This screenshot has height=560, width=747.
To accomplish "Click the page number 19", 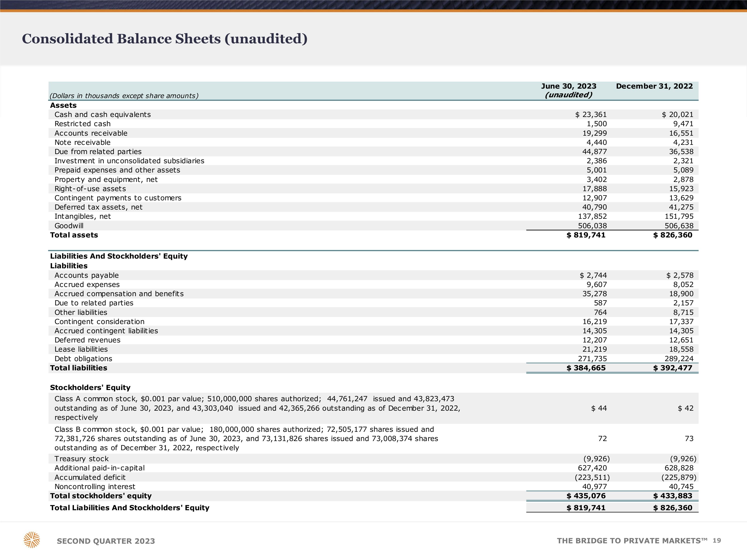I will point(717,541).
